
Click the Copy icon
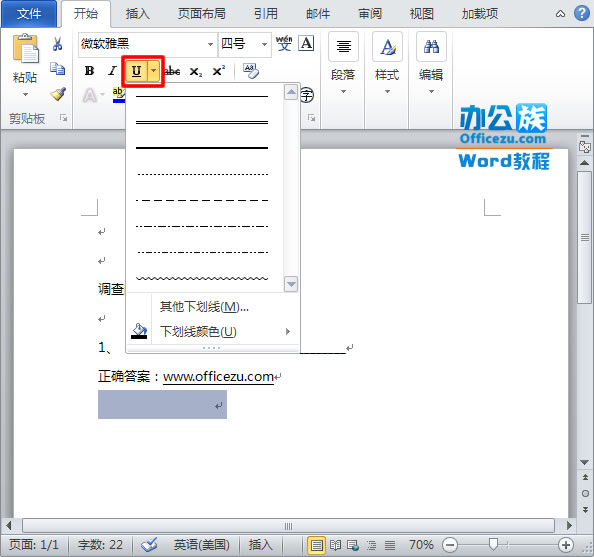(x=57, y=69)
